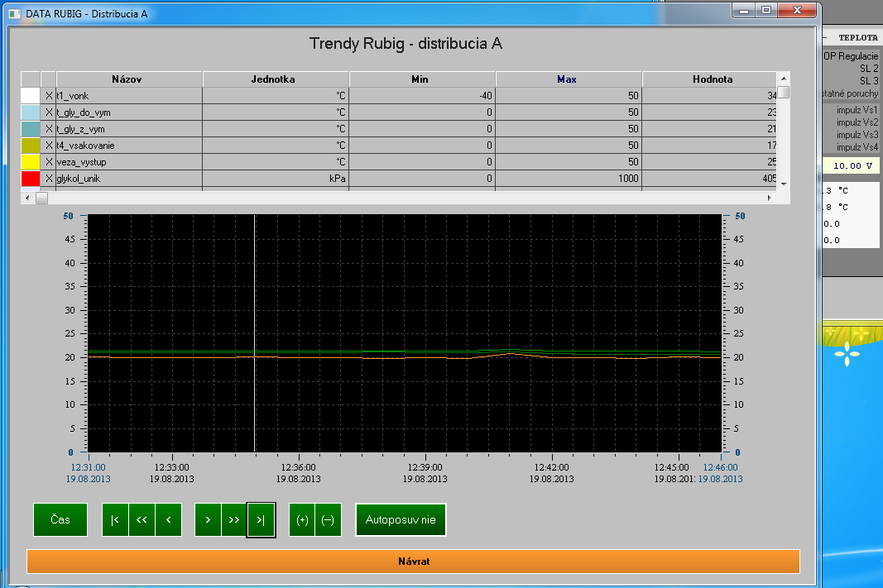Toggle the Autoposuv nie button
Viewport: 883px width, 588px height.
coord(401,519)
